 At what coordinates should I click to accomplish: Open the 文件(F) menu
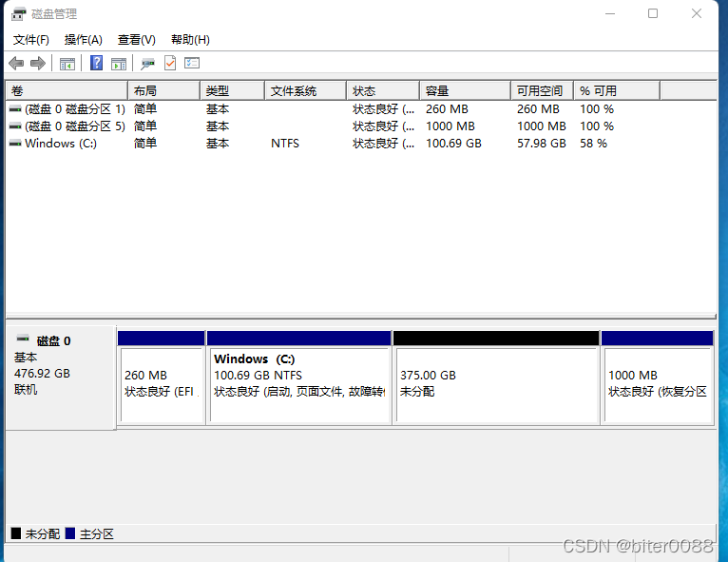31,40
